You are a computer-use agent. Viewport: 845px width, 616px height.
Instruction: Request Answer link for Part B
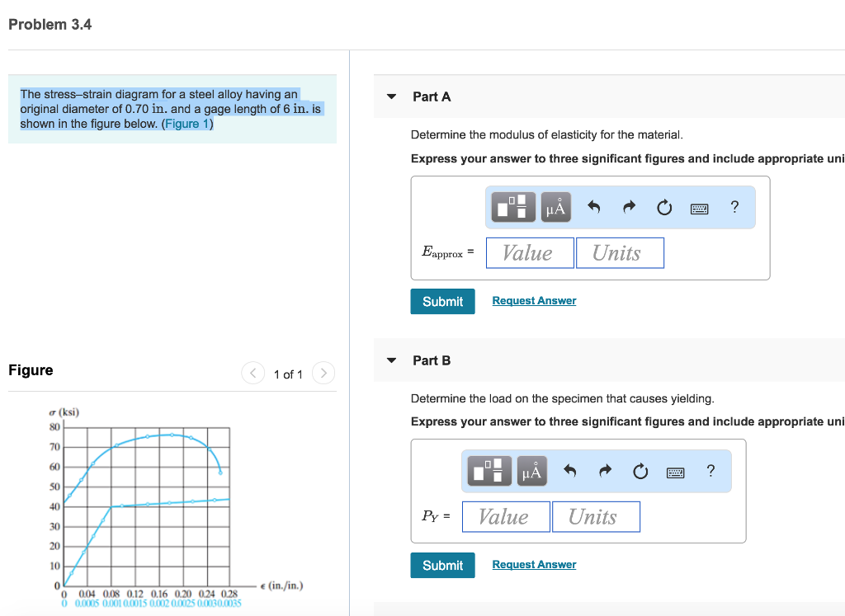[x=534, y=564]
